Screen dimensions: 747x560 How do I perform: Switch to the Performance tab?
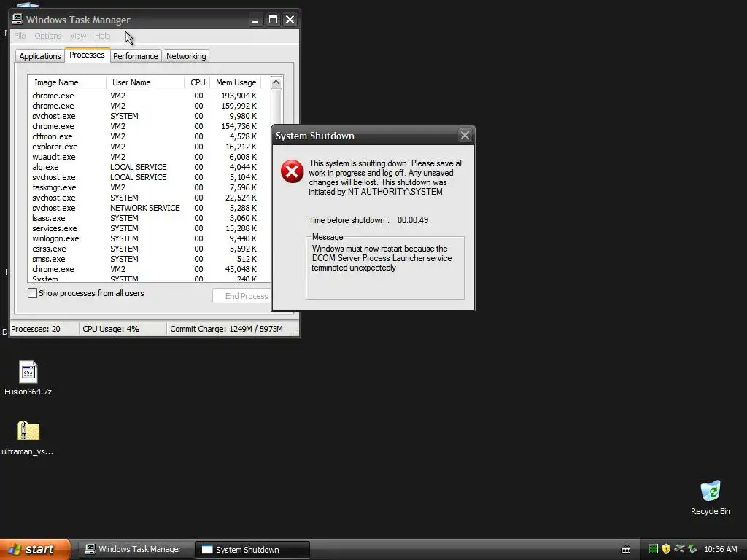click(x=135, y=56)
